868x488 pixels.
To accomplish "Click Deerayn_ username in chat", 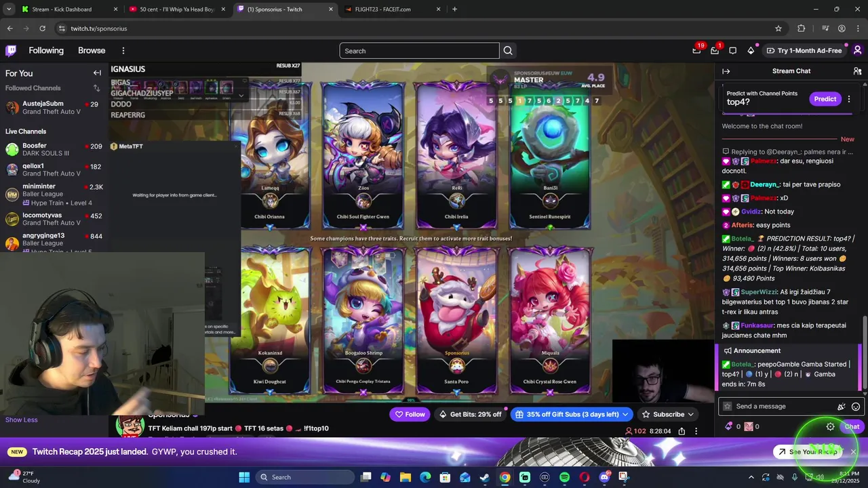I will pyautogui.click(x=765, y=184).
